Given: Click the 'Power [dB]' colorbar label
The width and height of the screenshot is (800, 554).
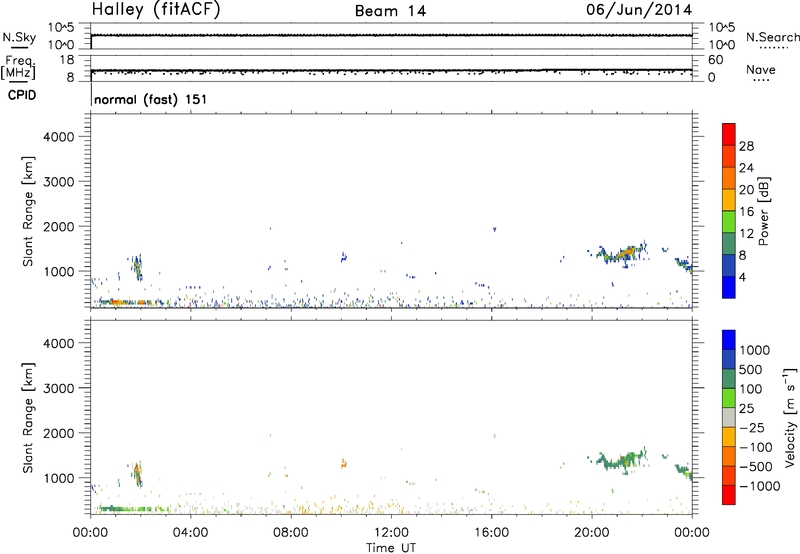Looking at the screenshot, I should coord(764,211).
